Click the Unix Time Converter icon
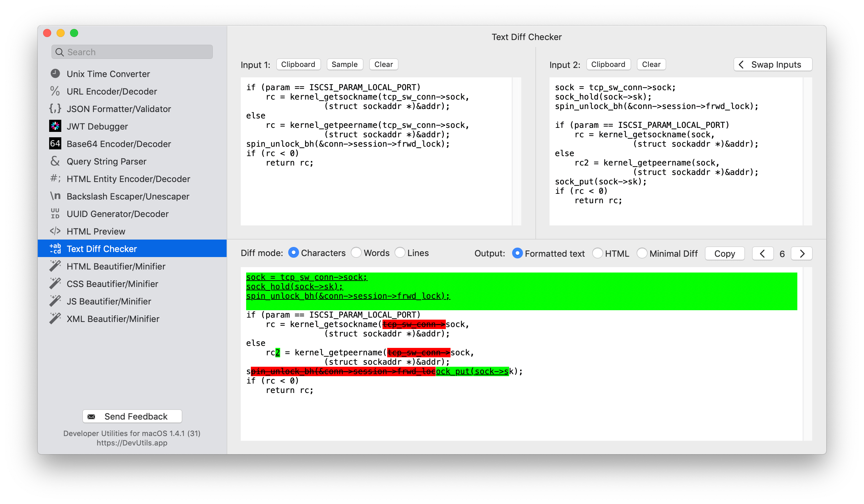Image resolution: width=864 pixels, height=504 pixels. (57, 73)
